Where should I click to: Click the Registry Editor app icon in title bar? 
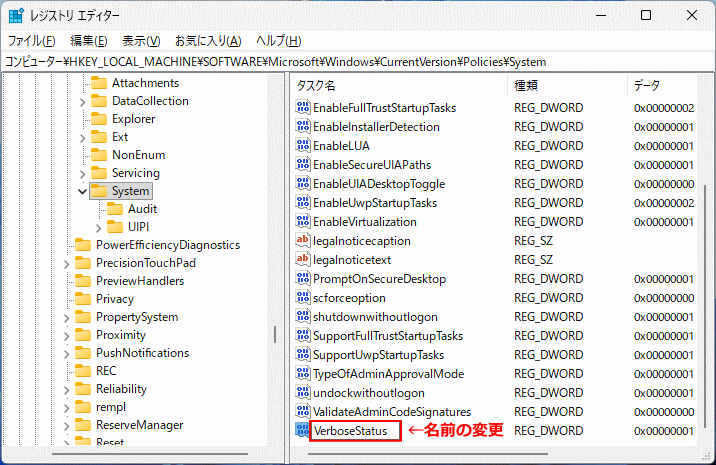tap(16, 15)
